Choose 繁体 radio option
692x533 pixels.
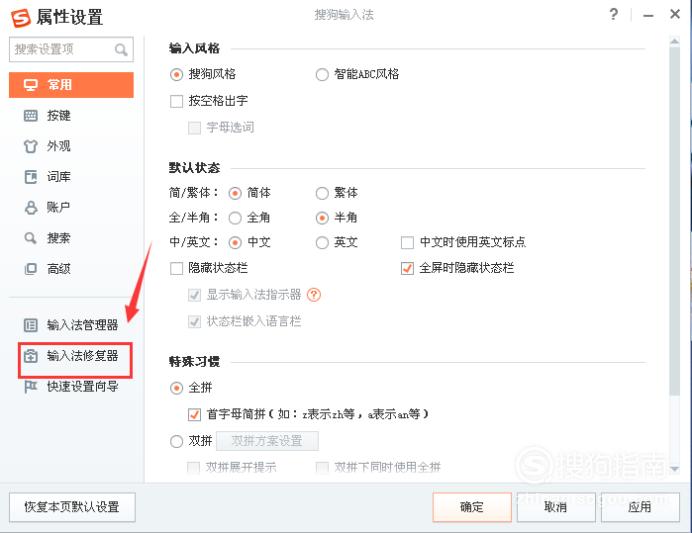322,193
